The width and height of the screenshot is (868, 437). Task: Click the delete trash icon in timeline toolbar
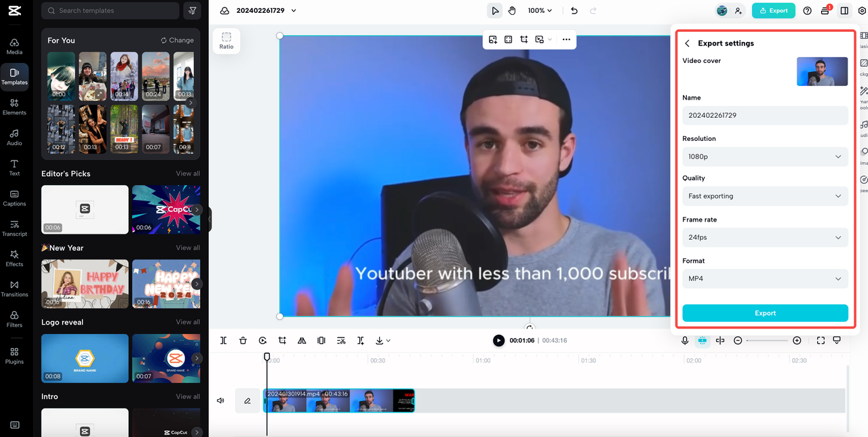243,340
